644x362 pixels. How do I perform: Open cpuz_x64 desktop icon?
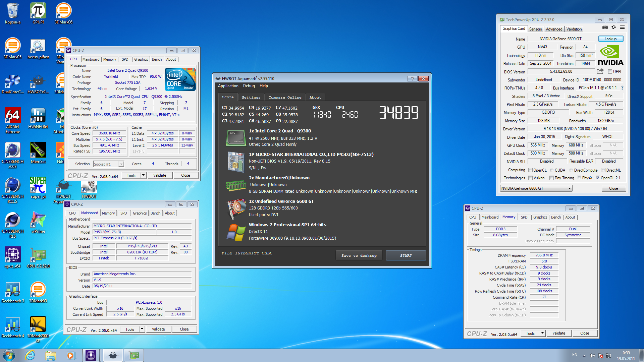(x=12, y=257)
